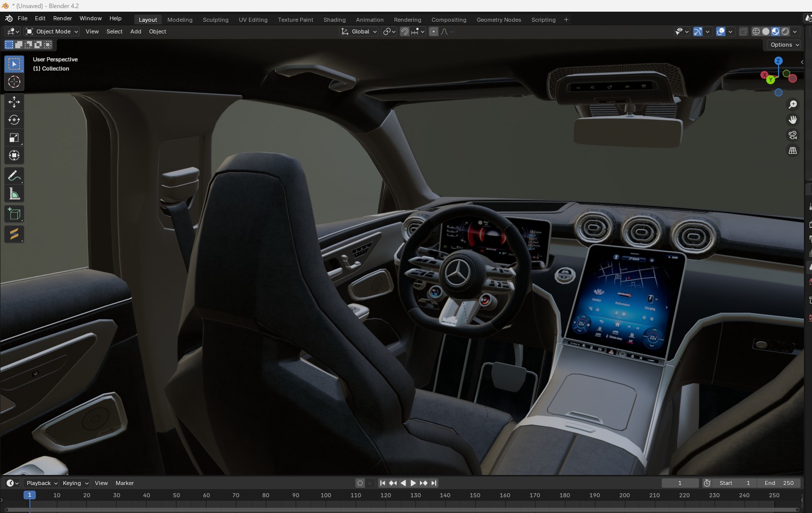Toggle proportional editing
The image size is (812, 513).
coord(434,31)
